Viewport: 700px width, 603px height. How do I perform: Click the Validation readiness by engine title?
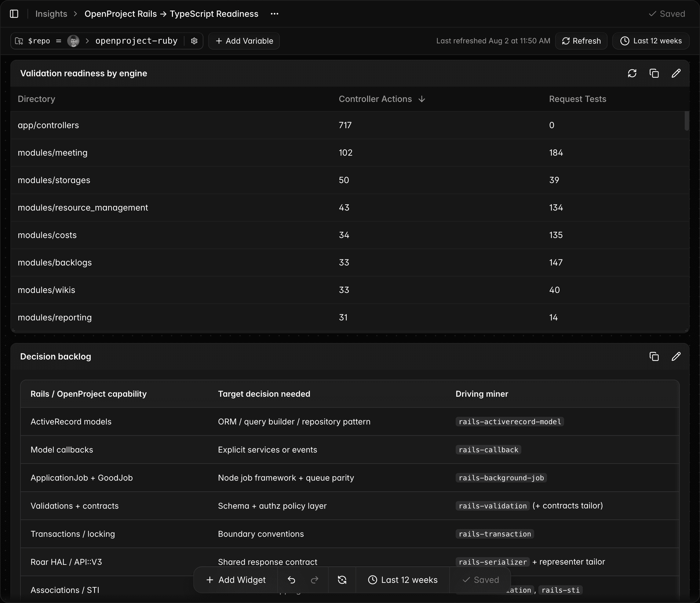click(83, 73)
